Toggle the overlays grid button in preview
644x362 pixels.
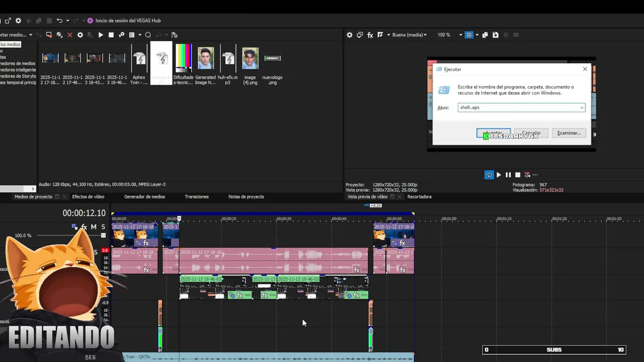tap(469, 35)
